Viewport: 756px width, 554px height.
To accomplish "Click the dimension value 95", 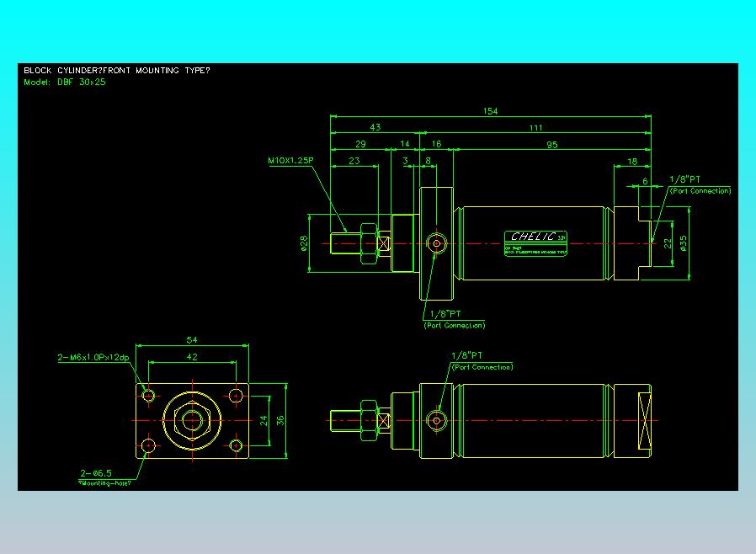I will 552,144.
